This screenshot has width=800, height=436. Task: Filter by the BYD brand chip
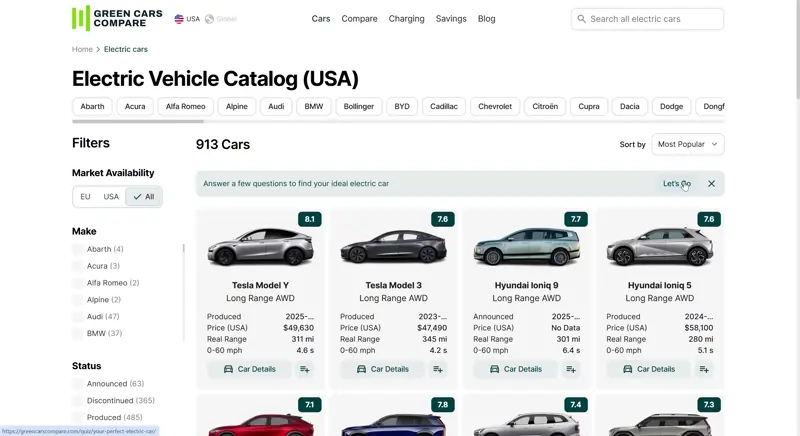coord(402,107)
